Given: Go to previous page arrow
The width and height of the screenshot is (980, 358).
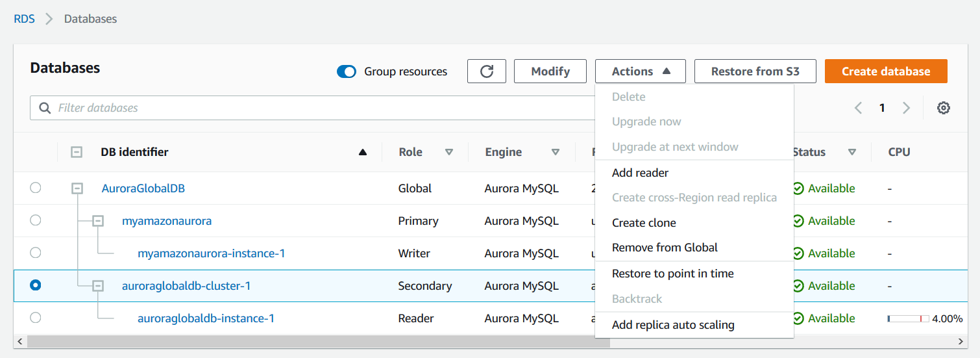Looking at the screenshot, I should tap(858, 108).
